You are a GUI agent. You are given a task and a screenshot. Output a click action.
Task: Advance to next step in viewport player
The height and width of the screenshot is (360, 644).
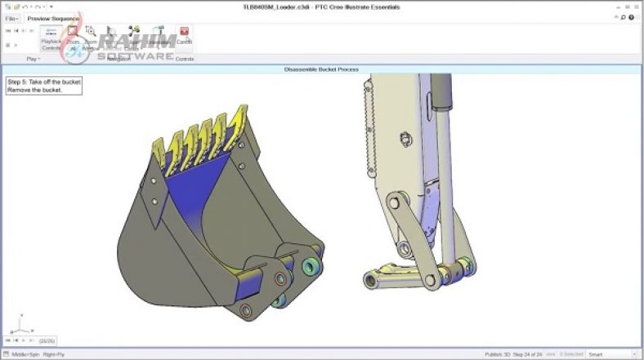pos(31,340)
